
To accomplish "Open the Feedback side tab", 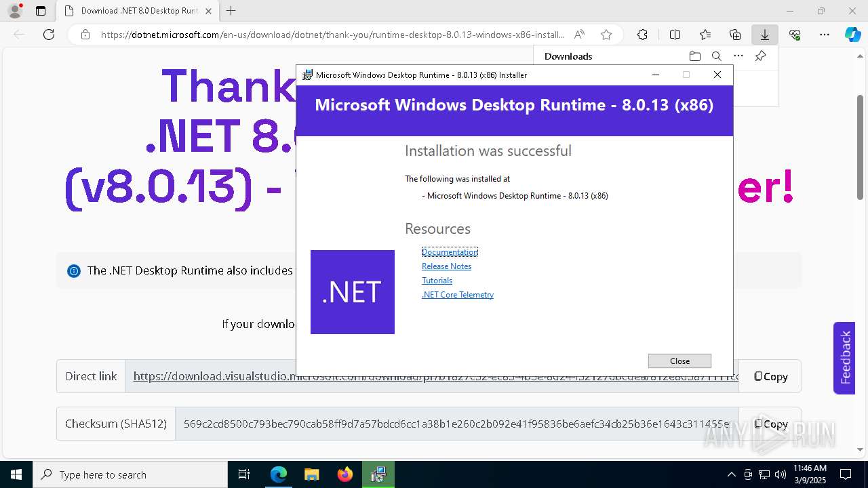I will 845,358.
